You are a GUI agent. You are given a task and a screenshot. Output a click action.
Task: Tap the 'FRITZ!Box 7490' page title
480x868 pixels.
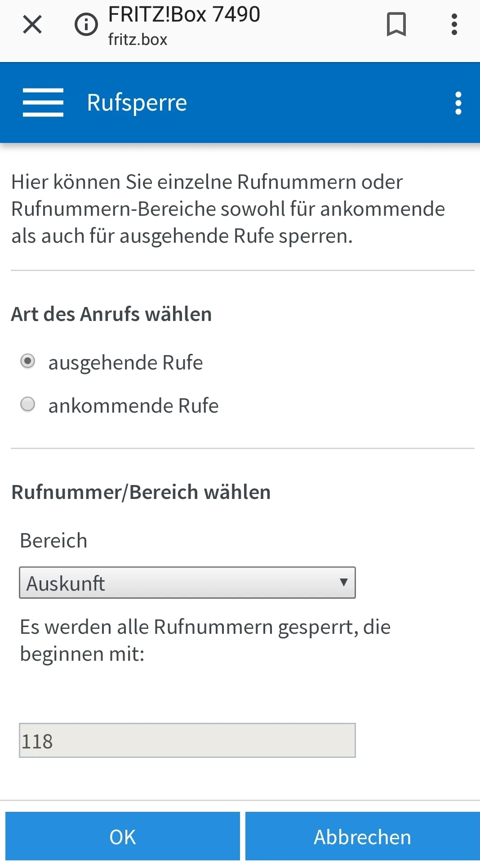184,14
